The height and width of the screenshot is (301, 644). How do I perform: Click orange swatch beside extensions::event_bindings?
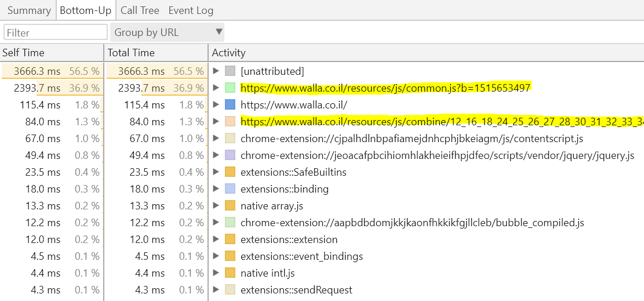pyautogui.click(x=230, y=256)
